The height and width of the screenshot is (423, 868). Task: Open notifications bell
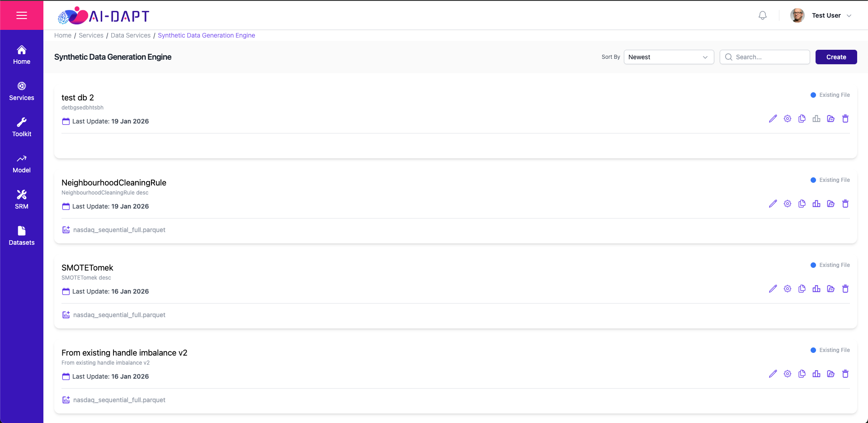pos(763,15)
